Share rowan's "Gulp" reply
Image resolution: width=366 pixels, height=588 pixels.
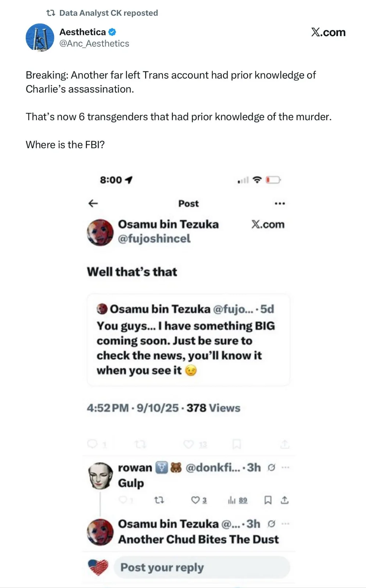click(285, 500)
